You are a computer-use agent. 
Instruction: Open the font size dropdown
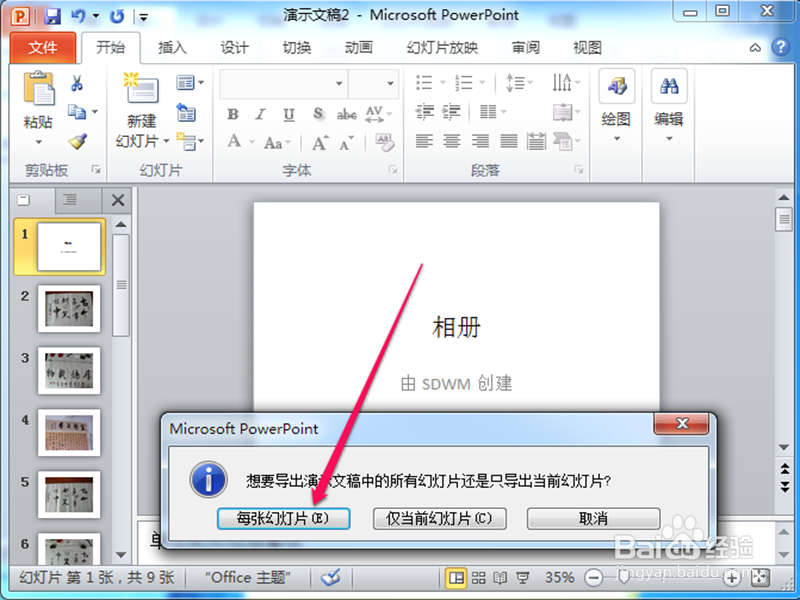pyautogui.click(x=390, y=83)
